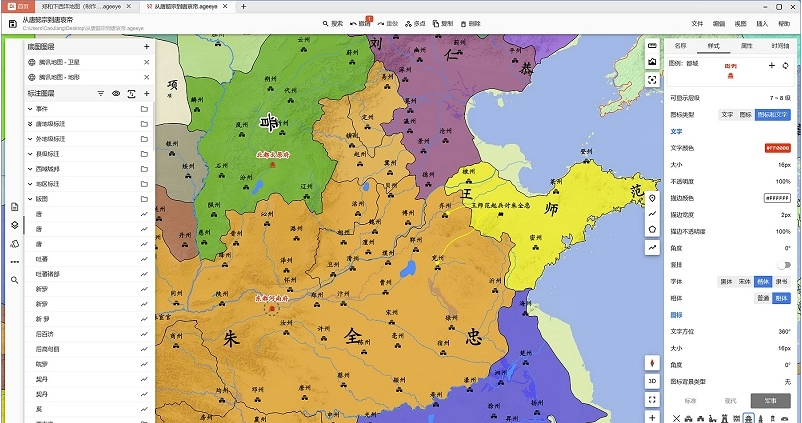Screen dimensions: 802x423
Task: Expand the 唐地级标注 folder
Action: [x=30, y=124]
